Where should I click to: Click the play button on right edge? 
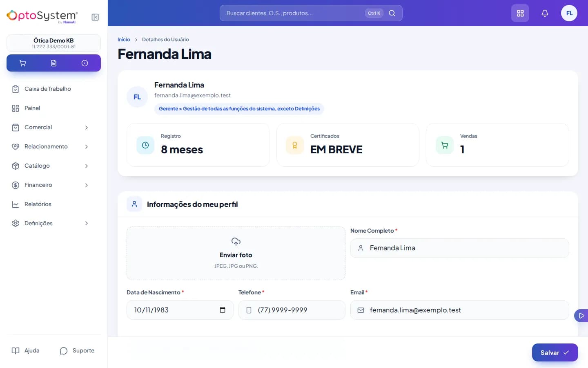[581, 316]
